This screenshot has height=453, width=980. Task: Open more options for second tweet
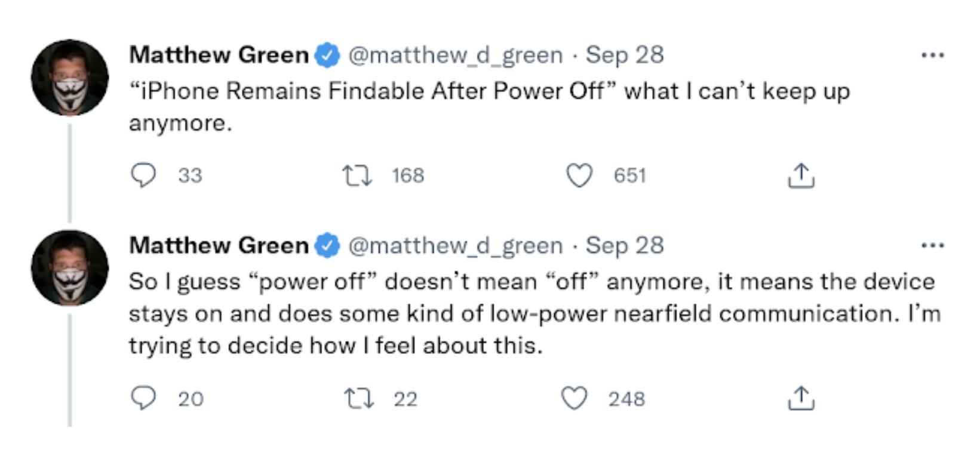click(x=932, y=245)
